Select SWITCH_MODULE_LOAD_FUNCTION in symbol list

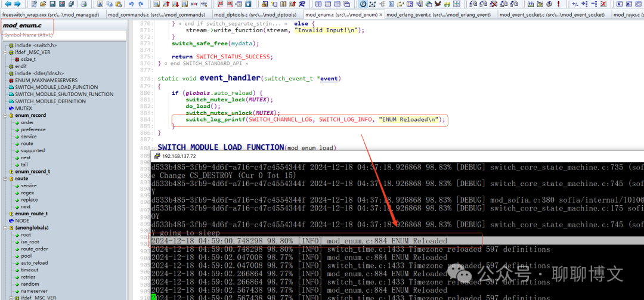click(56, 87)
